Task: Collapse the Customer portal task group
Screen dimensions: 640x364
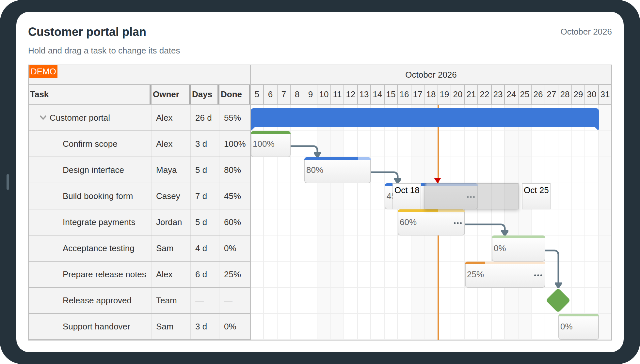Action: (x=43, y=118)
